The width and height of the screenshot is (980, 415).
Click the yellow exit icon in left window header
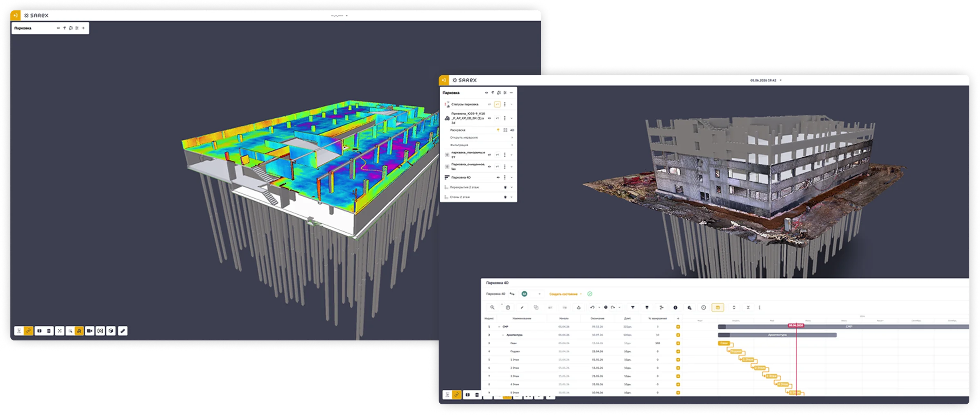pos(15,15)
